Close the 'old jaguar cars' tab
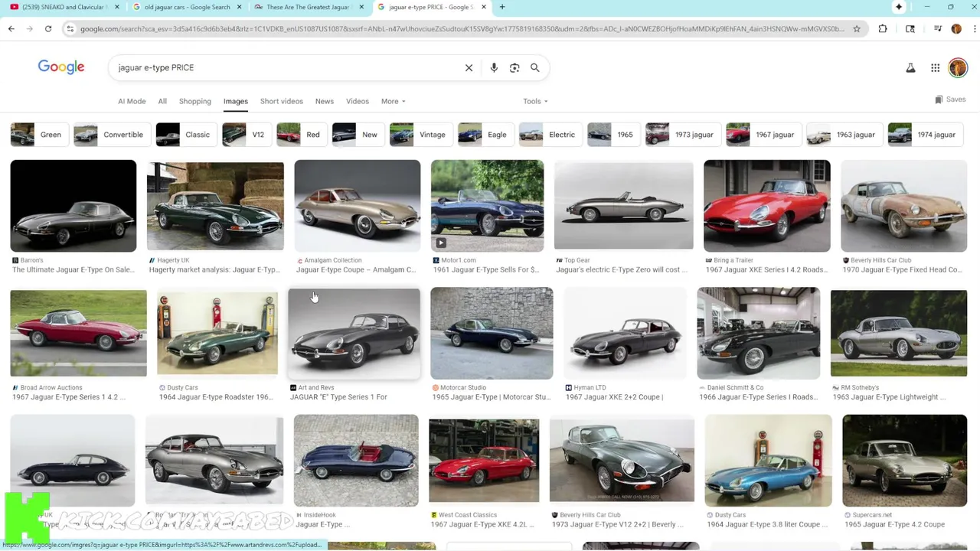The width and height of the screenshot is (980, 551). pyautogui.click(x=240, y=7)
